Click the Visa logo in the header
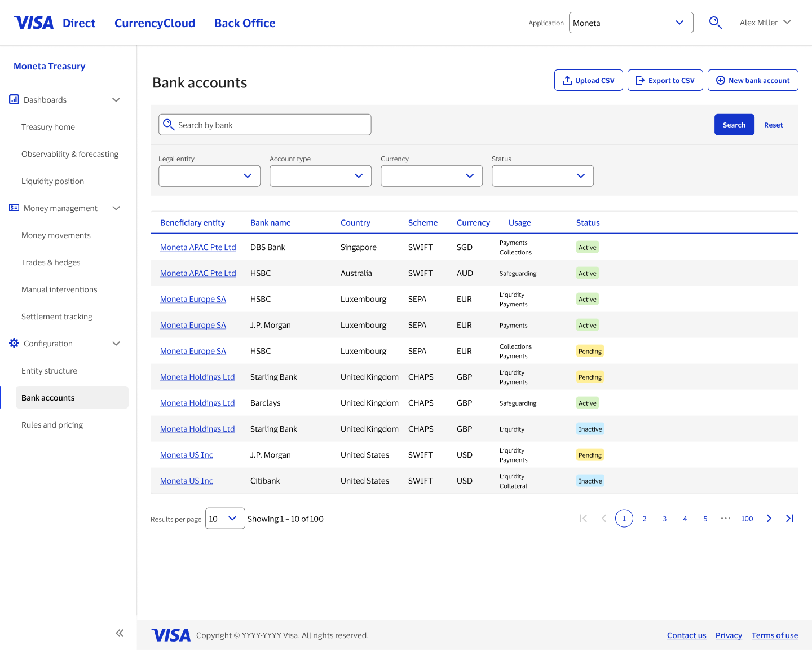812x650 pixels. coord(34,23)
